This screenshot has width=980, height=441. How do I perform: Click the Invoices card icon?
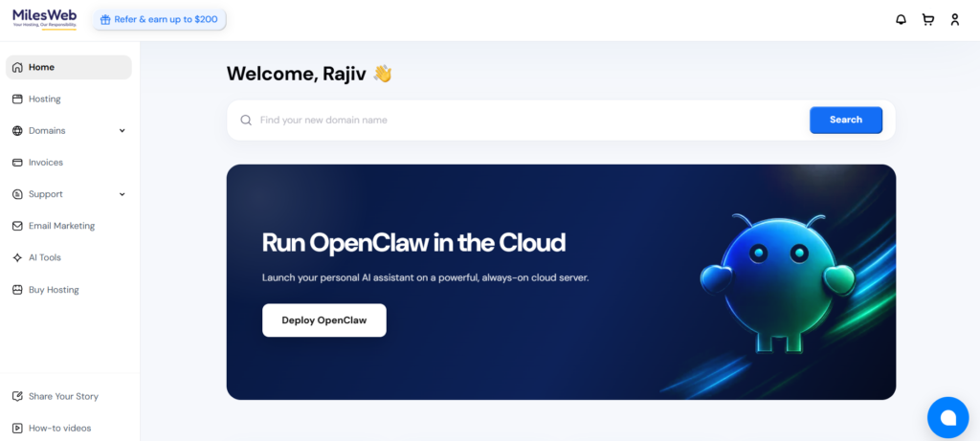coord(17,163)
